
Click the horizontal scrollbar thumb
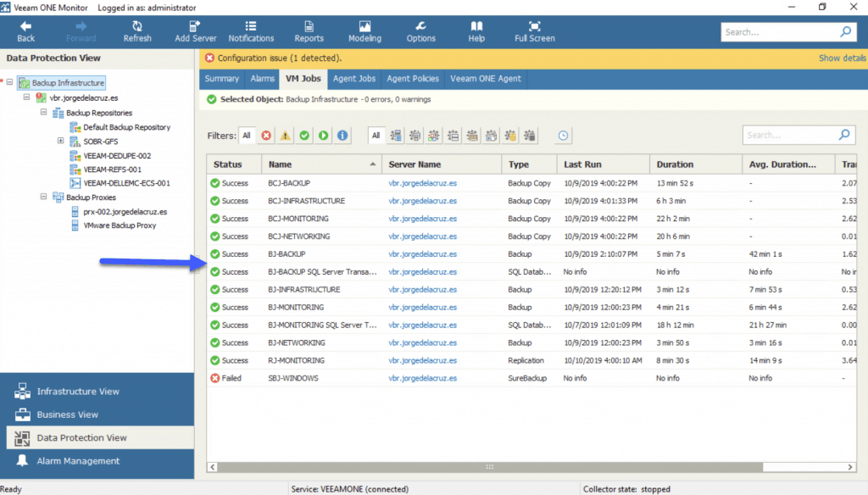pyautogui.click(x=490, y=467)
